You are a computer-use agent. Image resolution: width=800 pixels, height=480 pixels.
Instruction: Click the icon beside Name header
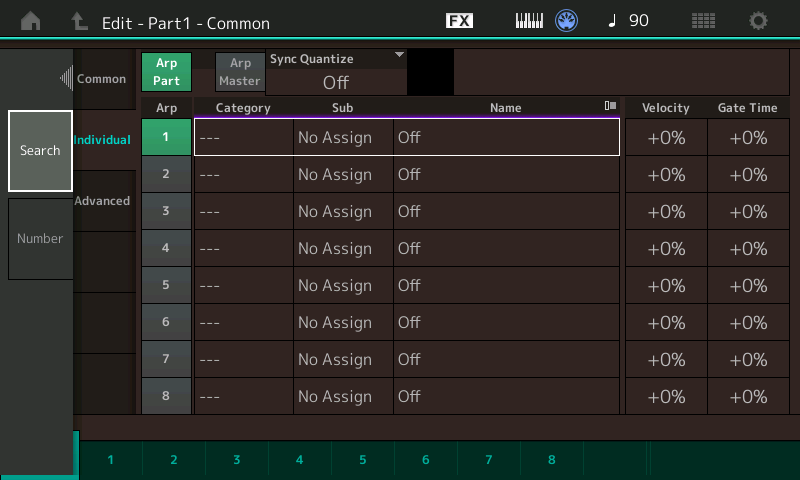tap(609, 107)
